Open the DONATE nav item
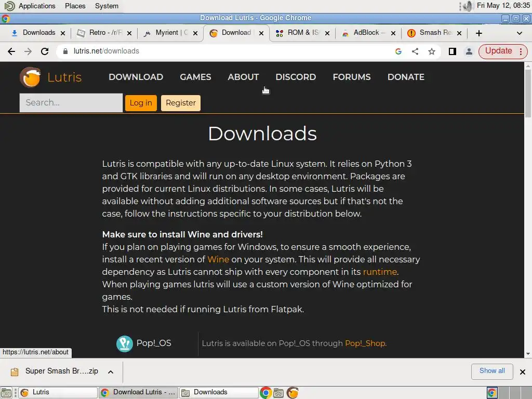This screenshot has height=399, width=532. [x=406, y=77]
